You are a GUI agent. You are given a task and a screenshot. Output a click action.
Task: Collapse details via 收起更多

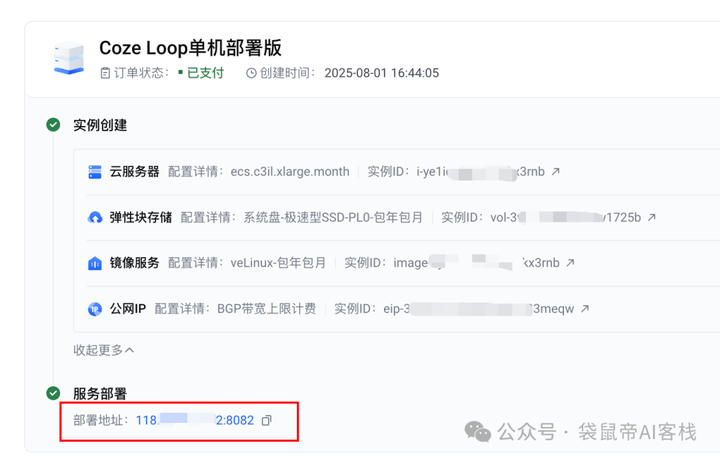(103, 350)
